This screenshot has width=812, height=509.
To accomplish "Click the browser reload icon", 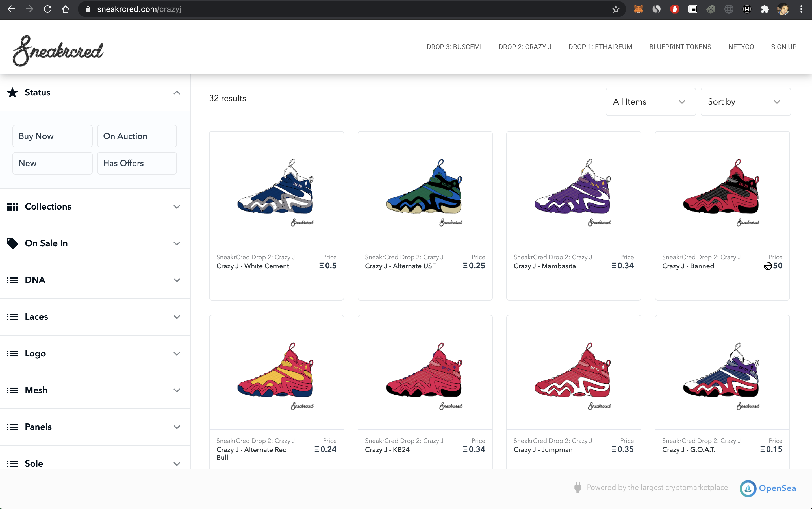I will pyautogui.click(x=47, y=9).
